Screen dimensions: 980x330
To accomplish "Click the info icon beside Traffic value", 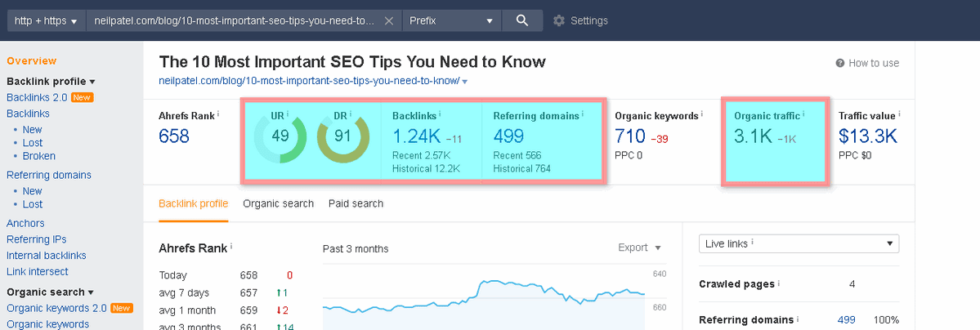I will (x=898, y=115).
